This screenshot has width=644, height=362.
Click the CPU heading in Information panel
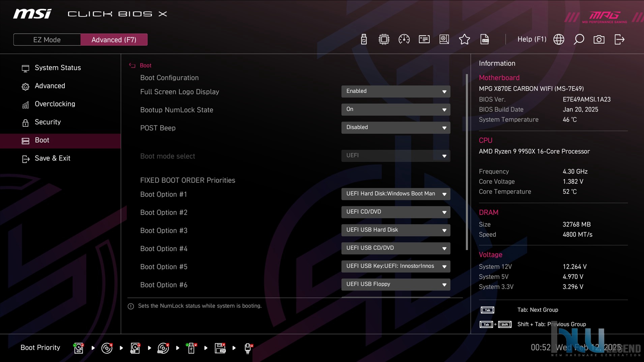[486, 141]
